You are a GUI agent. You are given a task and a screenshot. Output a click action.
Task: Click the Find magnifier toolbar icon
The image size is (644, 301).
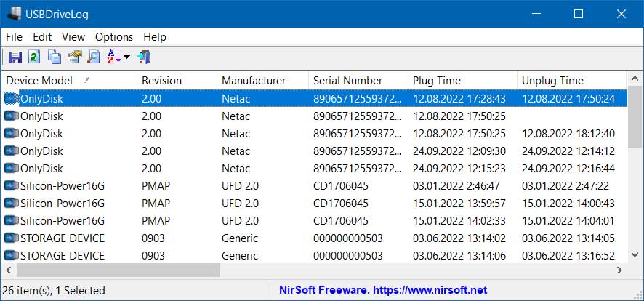[94, 57]
